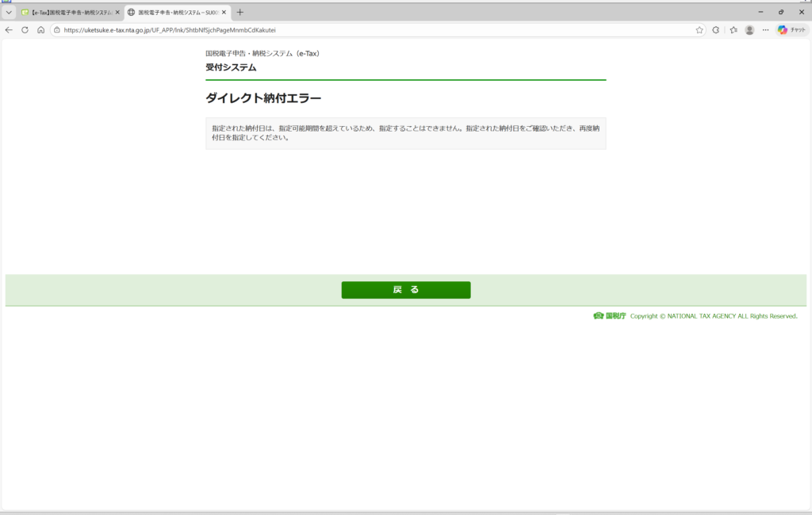812x515 pixels.
Task: Switch to the 【e-Tax】 first tab
Action: click(x=67, y=13)
